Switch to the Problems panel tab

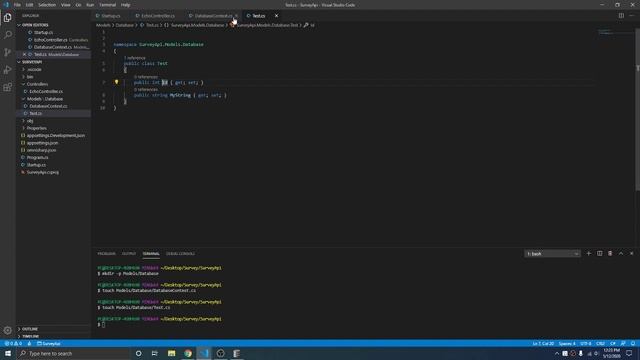tap(106, 253)
